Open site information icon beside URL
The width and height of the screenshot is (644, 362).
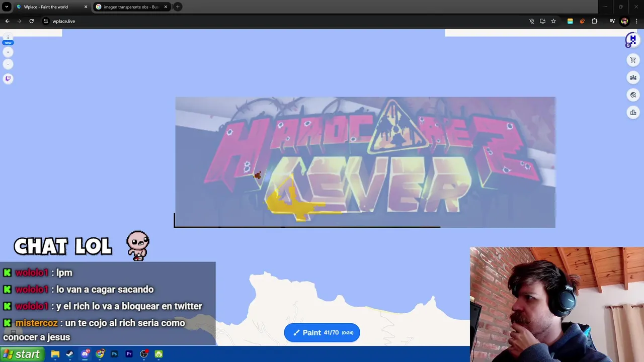pyautogui.click(x=46, y=21)
